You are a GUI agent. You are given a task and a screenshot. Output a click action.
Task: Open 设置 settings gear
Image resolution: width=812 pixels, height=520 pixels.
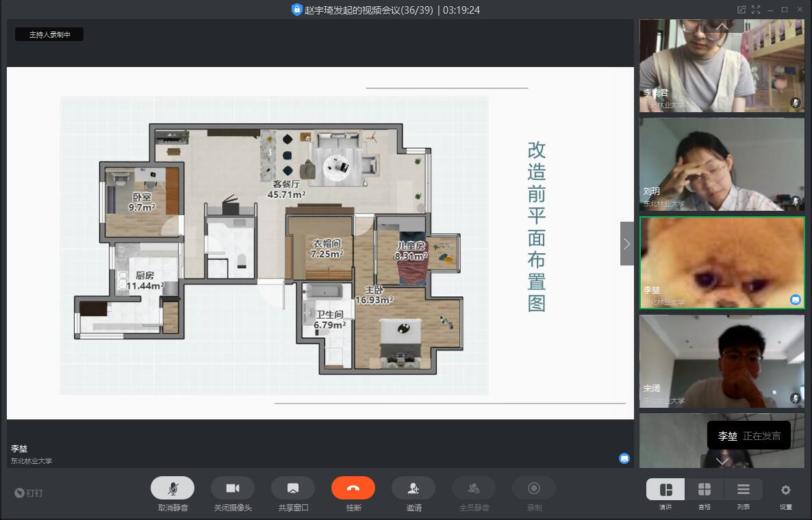coord(785,490)
